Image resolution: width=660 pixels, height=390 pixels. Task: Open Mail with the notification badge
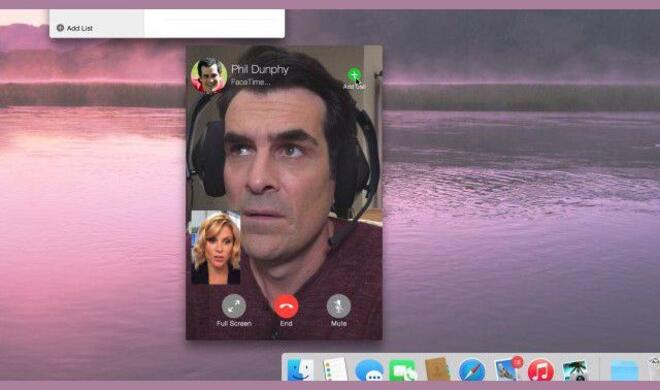click(508, 369)
